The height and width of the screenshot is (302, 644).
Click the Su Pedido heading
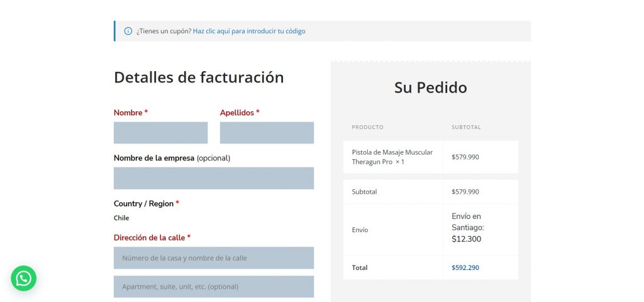click(x=430, y=87)
